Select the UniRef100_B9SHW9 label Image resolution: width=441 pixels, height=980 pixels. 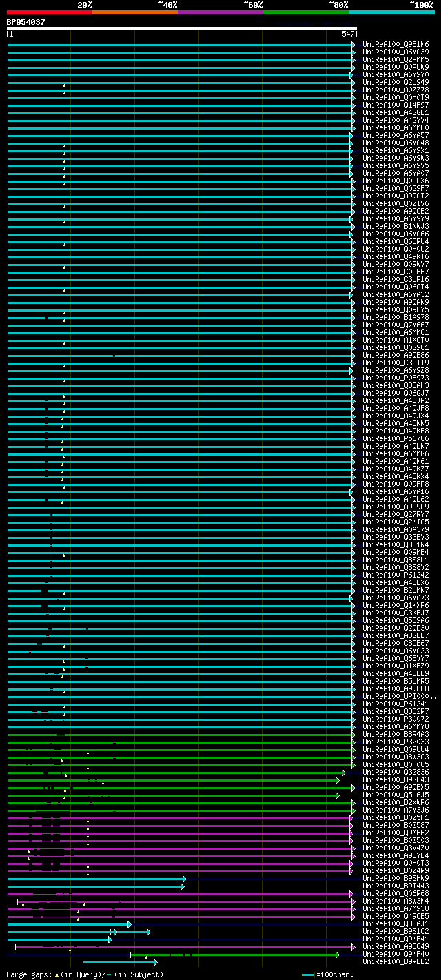click(396, 878)
